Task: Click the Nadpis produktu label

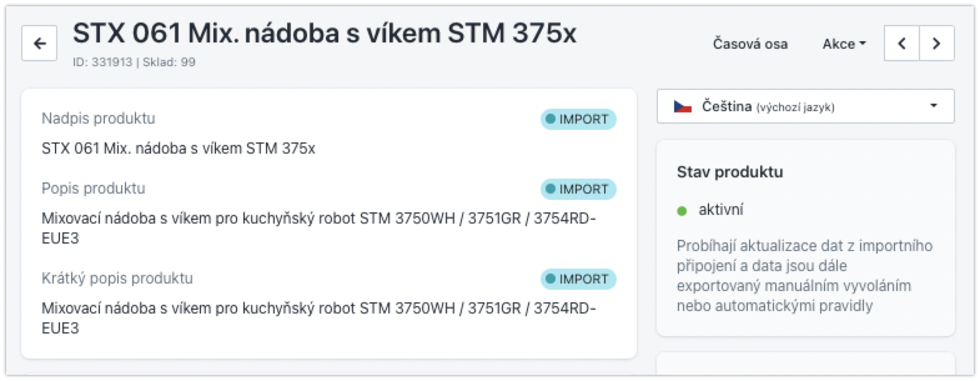Action: (99, 119)
